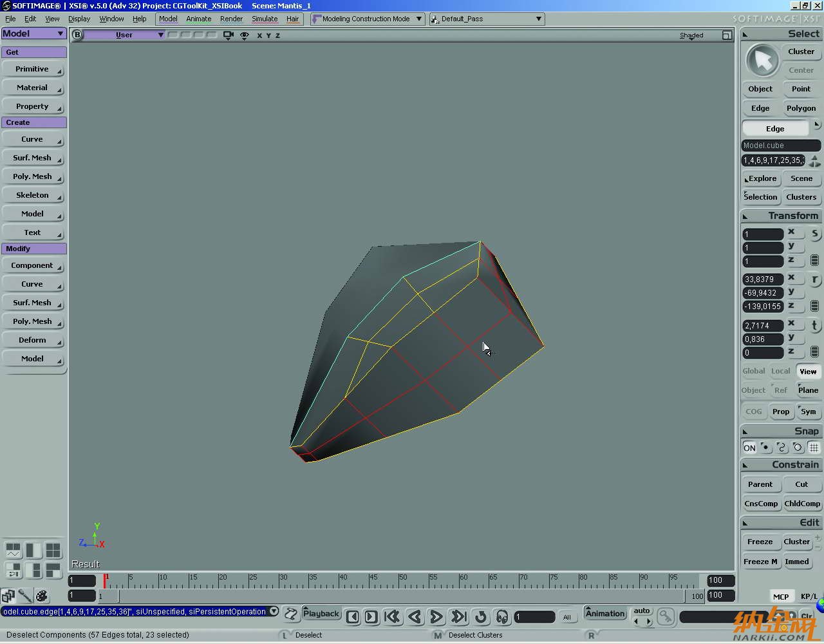824x644 pixels.
Task: Open the Display menu
Action: point(79,19)
